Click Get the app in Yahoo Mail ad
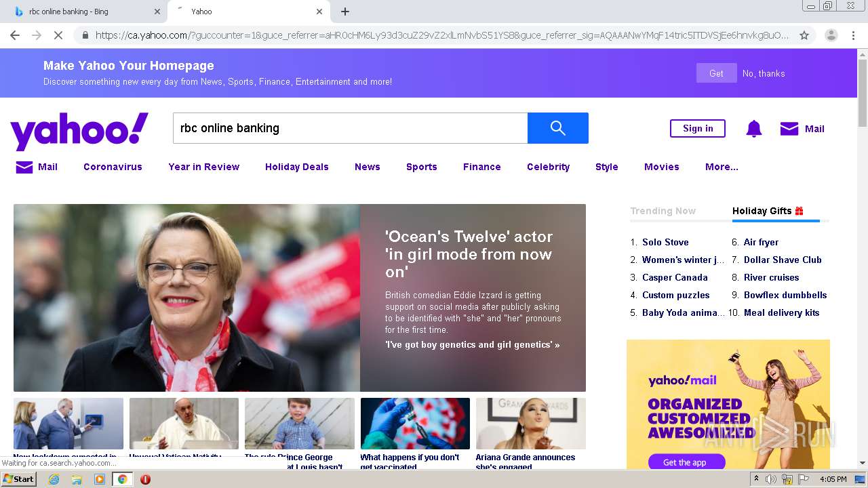Screen dimensions: 868x488 tap(685, 462)
